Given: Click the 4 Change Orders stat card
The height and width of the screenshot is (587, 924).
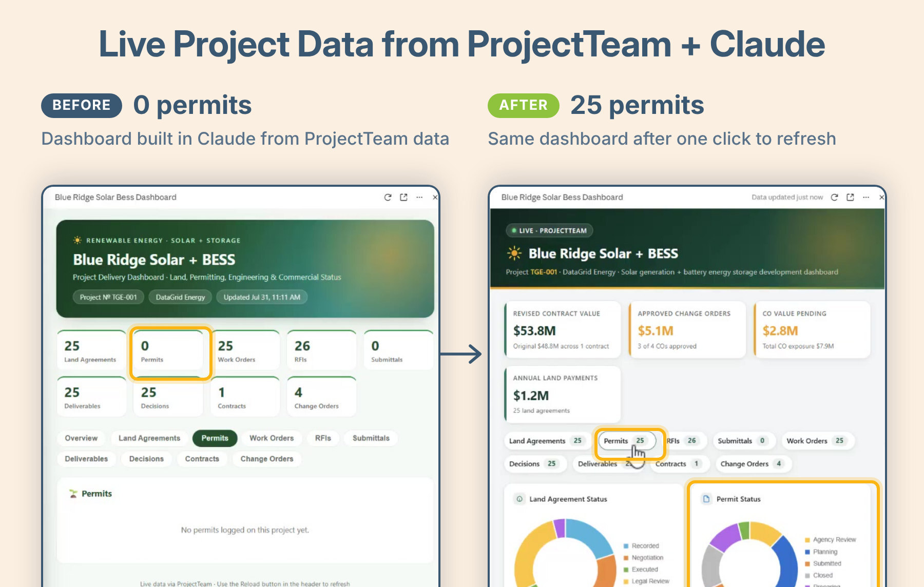Looking at the screenshot, I should (322, 397).
